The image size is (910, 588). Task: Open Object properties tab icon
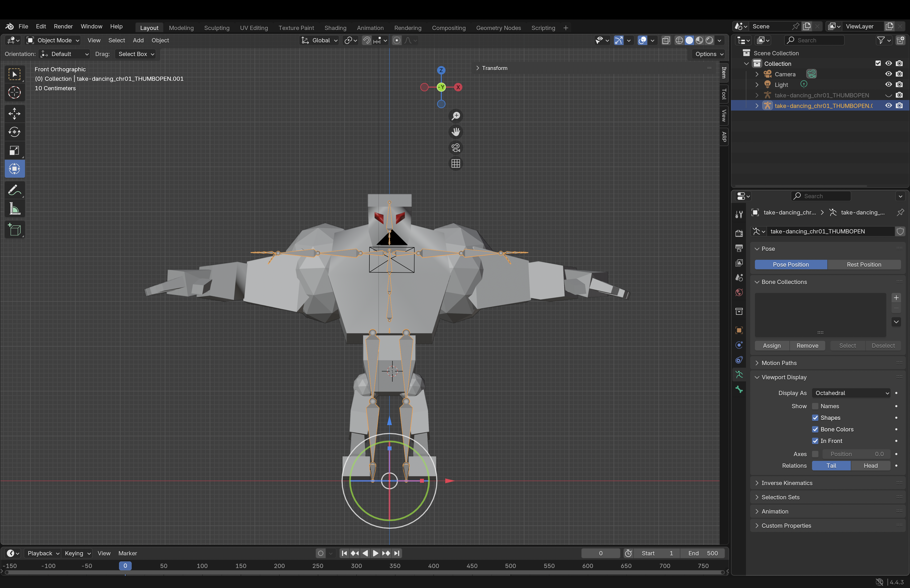click(x=739, y=330)
